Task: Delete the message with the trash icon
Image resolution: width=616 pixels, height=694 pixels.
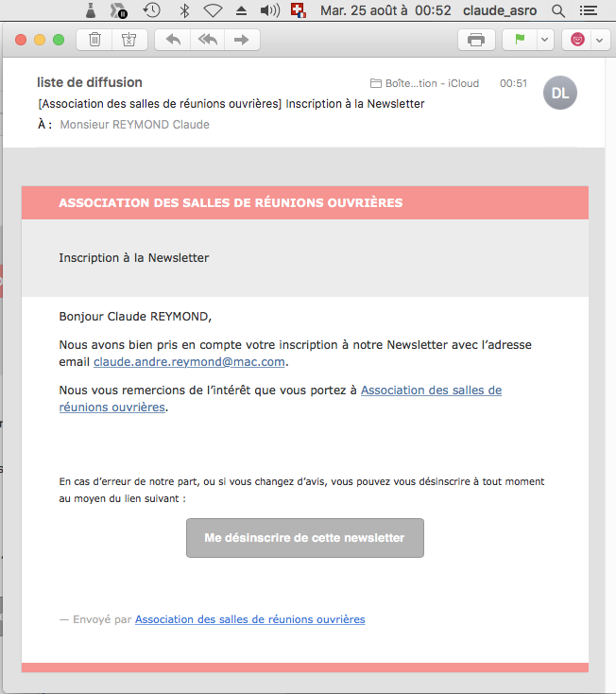Action: point(94,40)
